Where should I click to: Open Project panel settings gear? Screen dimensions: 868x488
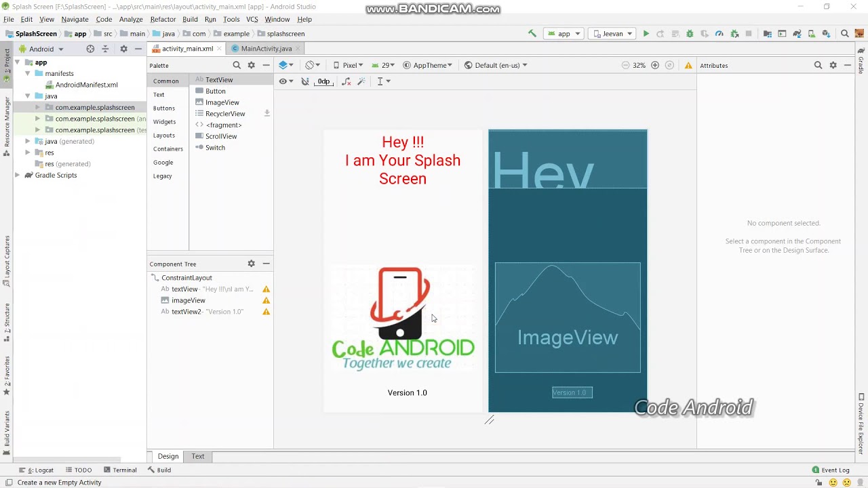click(123, 49)
